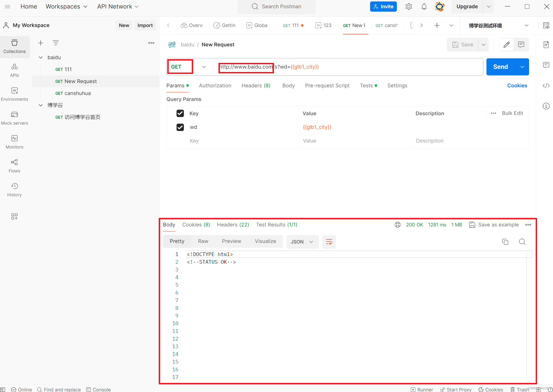This screenshot has width=553, height=392.
Task: Open the Flows sidebar section
Action: point(15,166)
